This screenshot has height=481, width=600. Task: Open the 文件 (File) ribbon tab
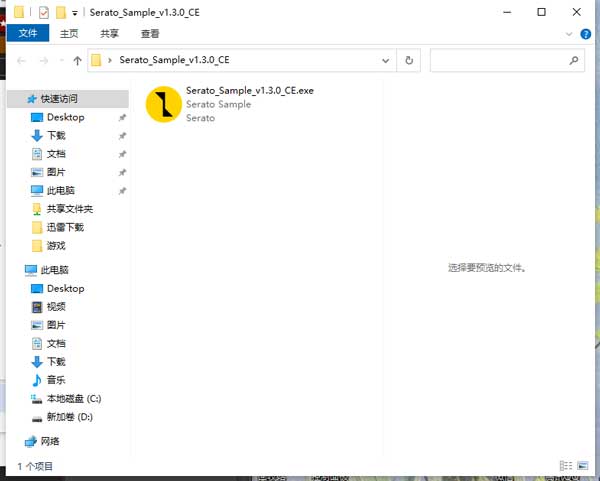click(28, 33)
